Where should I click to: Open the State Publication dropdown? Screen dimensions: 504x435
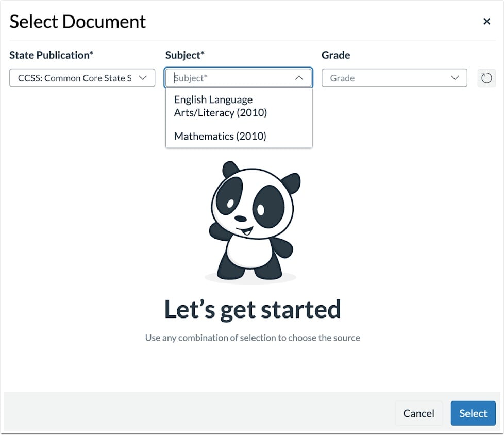point(82,78)
